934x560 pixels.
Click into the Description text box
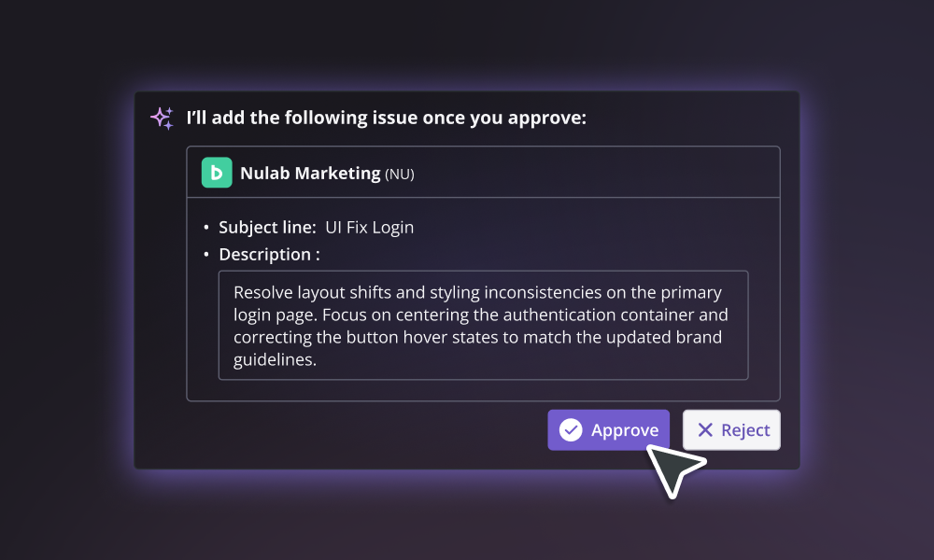click(x=483, y=325)
